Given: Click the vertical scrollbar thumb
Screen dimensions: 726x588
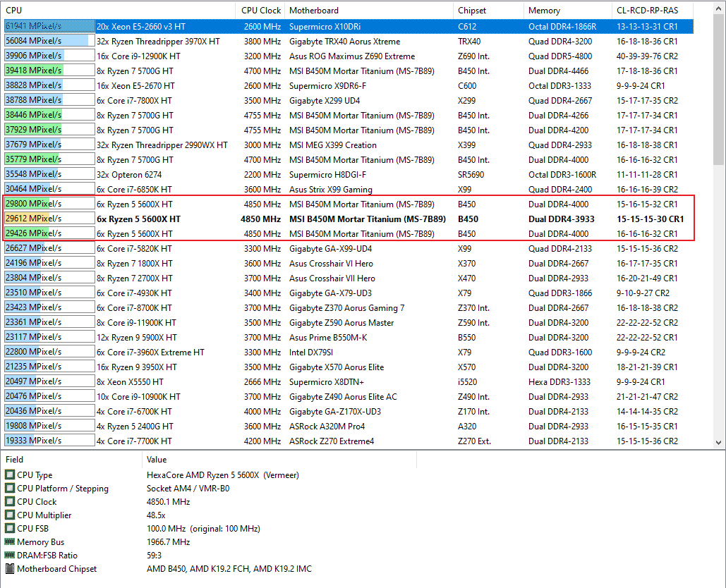Looking at the screenshot, I should click(x=718, y=90).
